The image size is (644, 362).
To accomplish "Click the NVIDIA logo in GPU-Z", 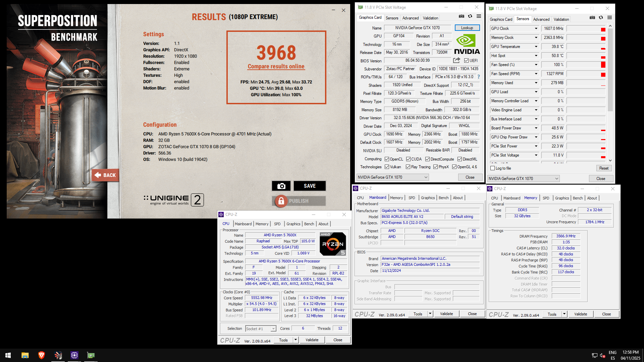I will [x=467, y=45].
